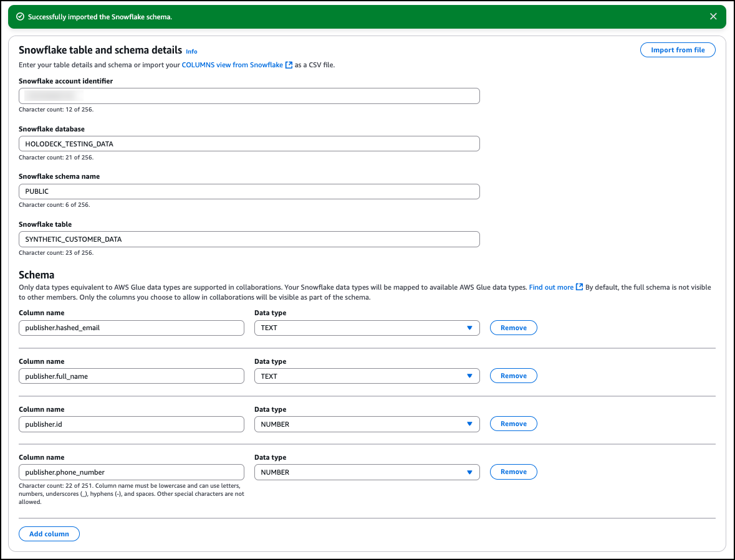The height and width of the screenshot is (560, 735).
Task: Edit the Snowflake schema name field
Action: (x=249, y=191)
